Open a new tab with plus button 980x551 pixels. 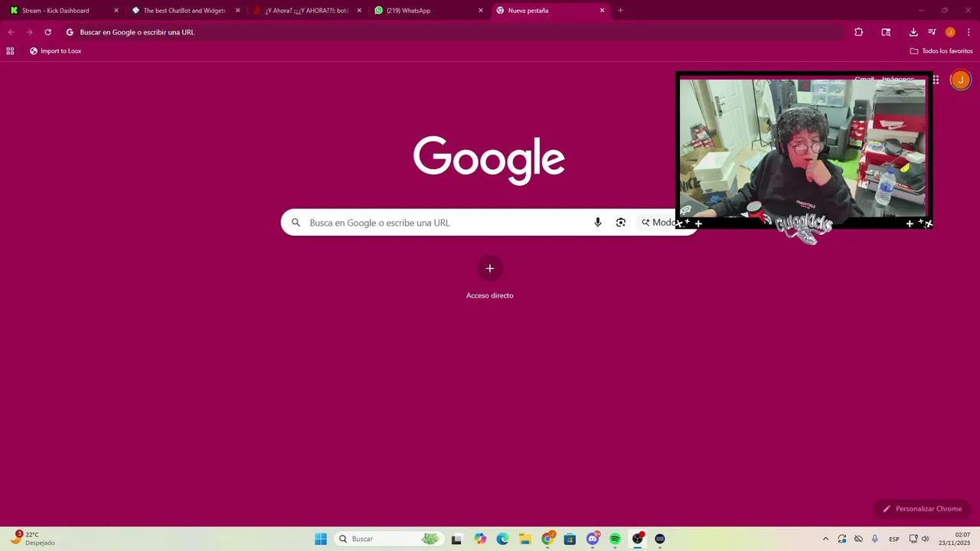tap(620, 11)
